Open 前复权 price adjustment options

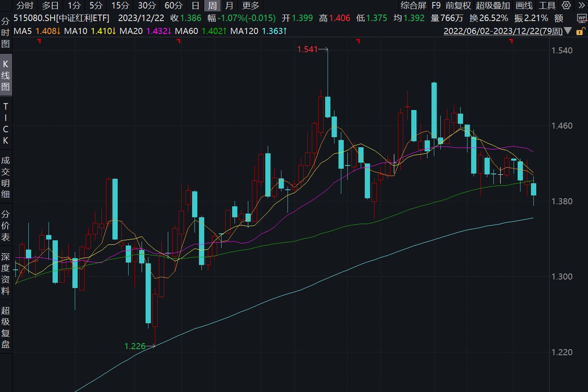click(x=458, y=6)
